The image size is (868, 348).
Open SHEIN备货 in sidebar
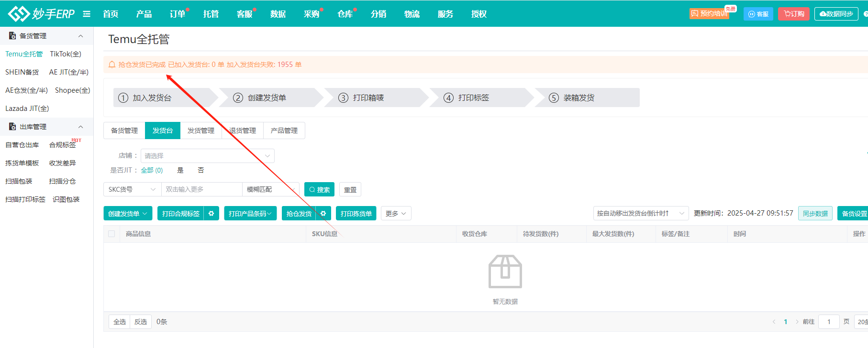[x=22, y=72]
